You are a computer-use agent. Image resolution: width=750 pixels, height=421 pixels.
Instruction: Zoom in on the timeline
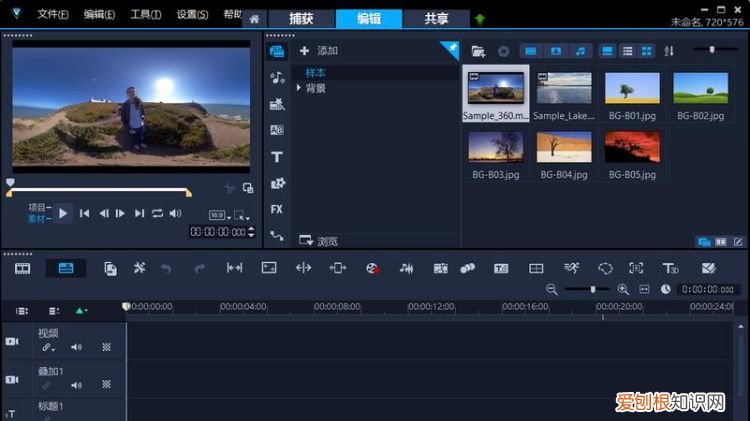pyautogui.click(x=622, y=289)
